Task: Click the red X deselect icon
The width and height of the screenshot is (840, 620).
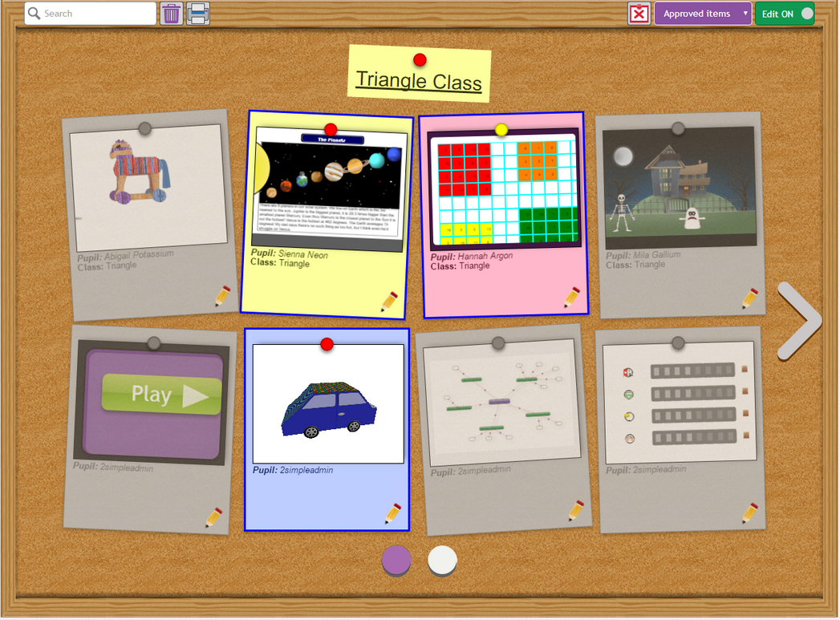Action: click(639, 14)
